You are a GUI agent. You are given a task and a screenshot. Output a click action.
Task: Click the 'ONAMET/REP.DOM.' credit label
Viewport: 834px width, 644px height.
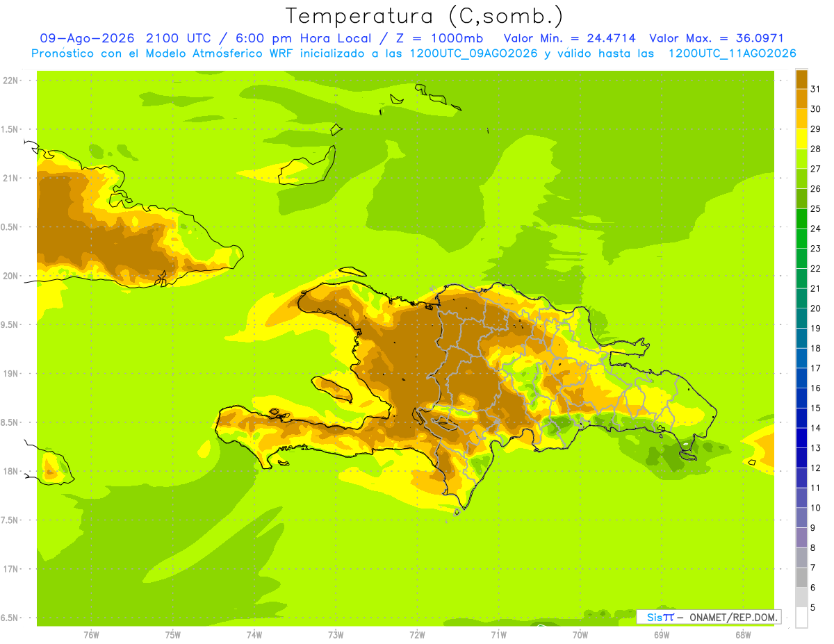point(733,617)
